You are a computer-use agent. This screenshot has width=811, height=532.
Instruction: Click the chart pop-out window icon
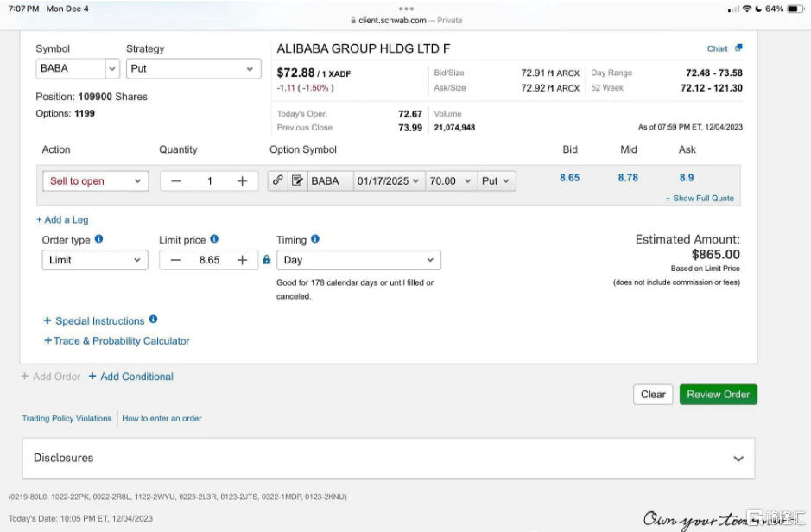pos(738,47)
